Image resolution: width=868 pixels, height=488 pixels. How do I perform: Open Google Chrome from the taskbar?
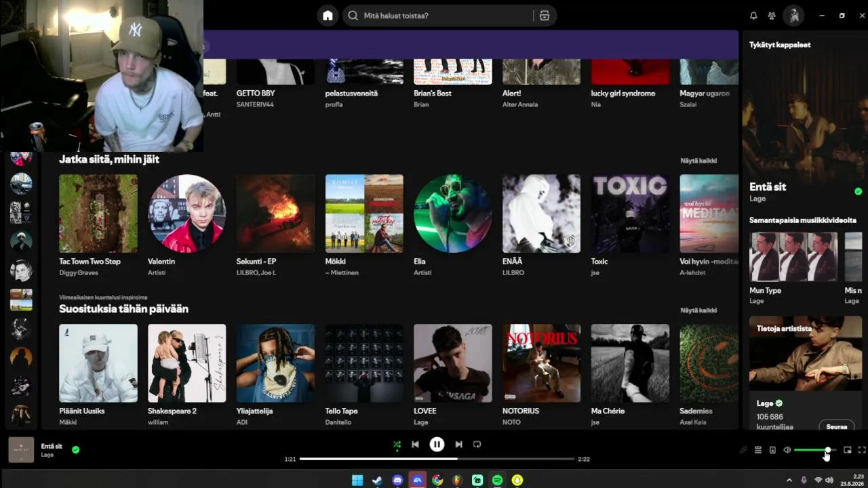coord(437,480)
